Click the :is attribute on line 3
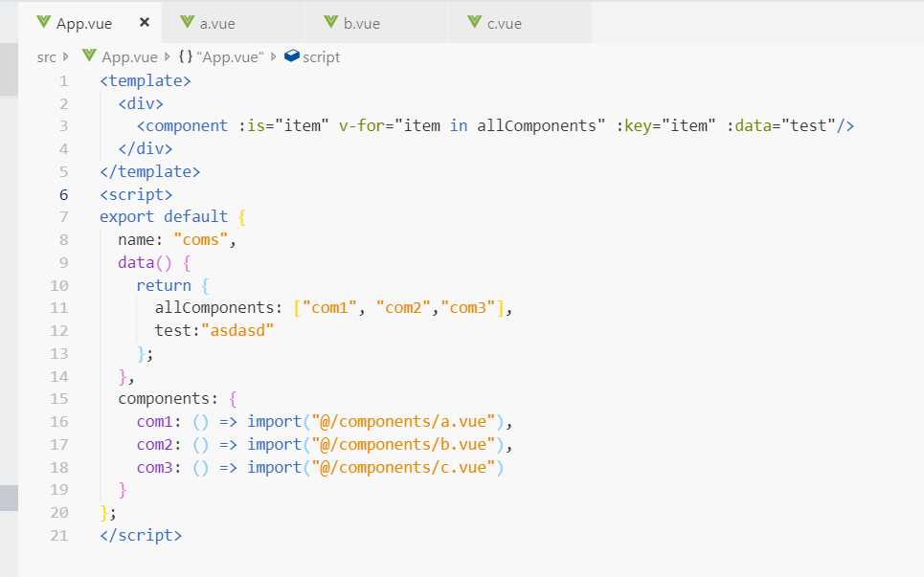This screenshot has width=924, height=577. [x=251, y=126]
